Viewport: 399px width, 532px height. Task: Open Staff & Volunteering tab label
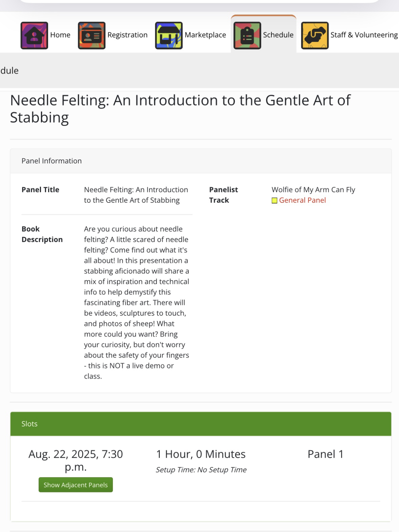pyautogui.click(x=364, y=35)
